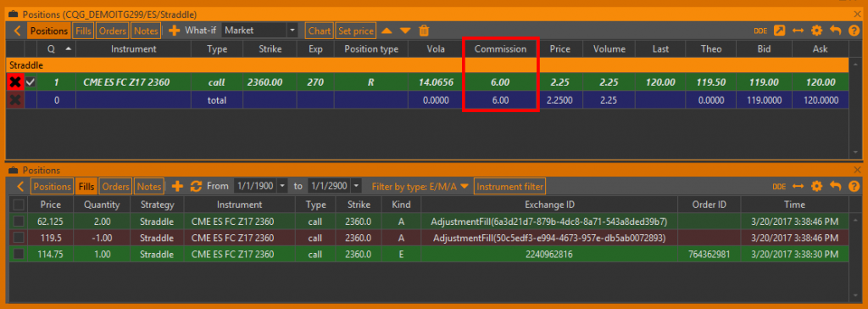Switch to Orders tab in top panel
This screenshot has width=868, height=309.
pyautogui.click(x=113, y=31)
